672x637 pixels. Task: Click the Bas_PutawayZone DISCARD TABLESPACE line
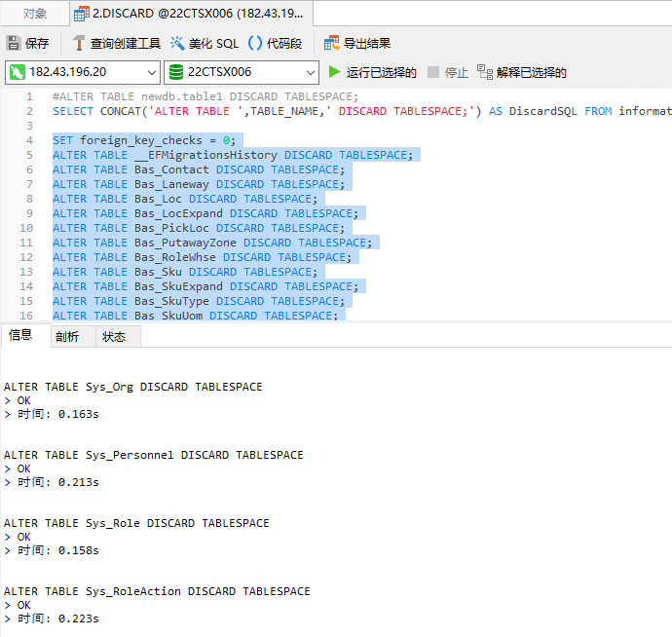pyautogui.click(x=212, y=243)
